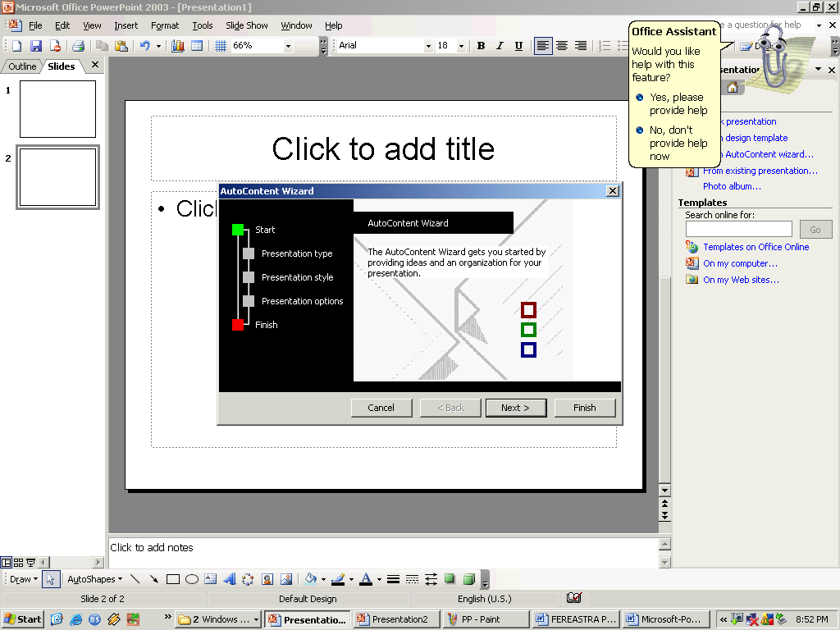Undo the last action with the blue arrow
Viewport: 840px width, 630px height.
pyautogui.click(x=144, y=46)
